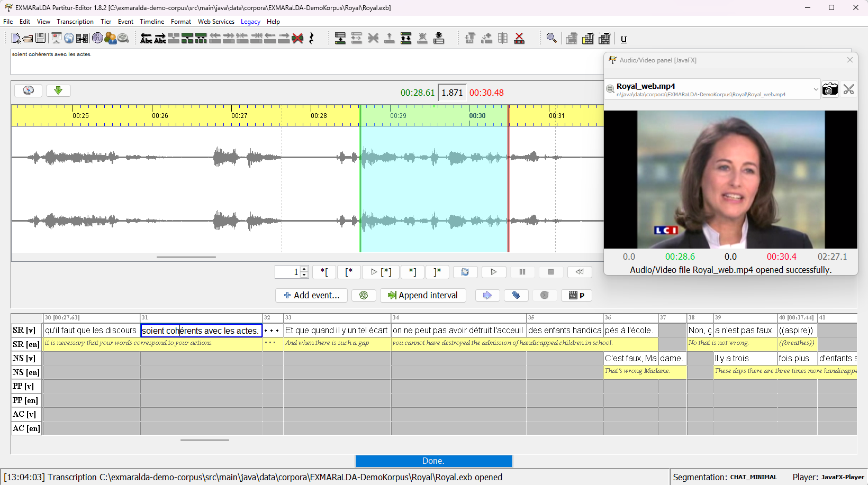The image size is (868, 485).
Task: Open the search magnifier tool
Action: (x=551, y=38)
